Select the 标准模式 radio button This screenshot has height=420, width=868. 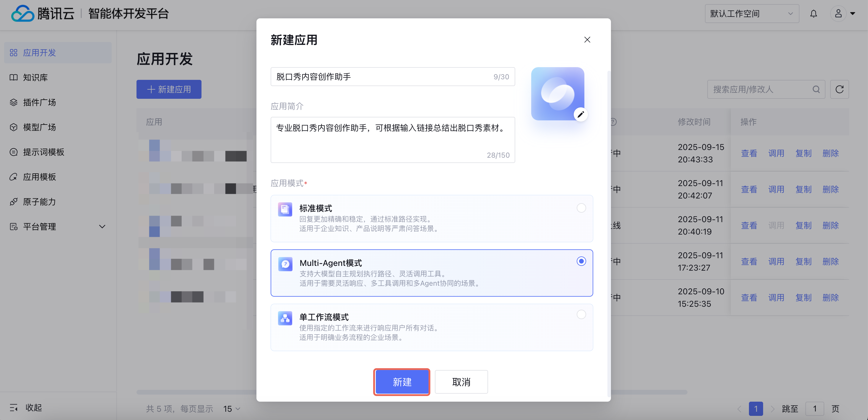coord(581,208)
